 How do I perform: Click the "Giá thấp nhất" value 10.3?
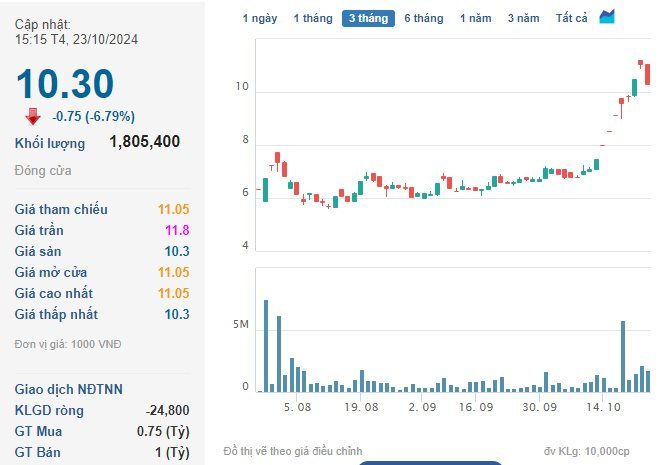[177, 314]
